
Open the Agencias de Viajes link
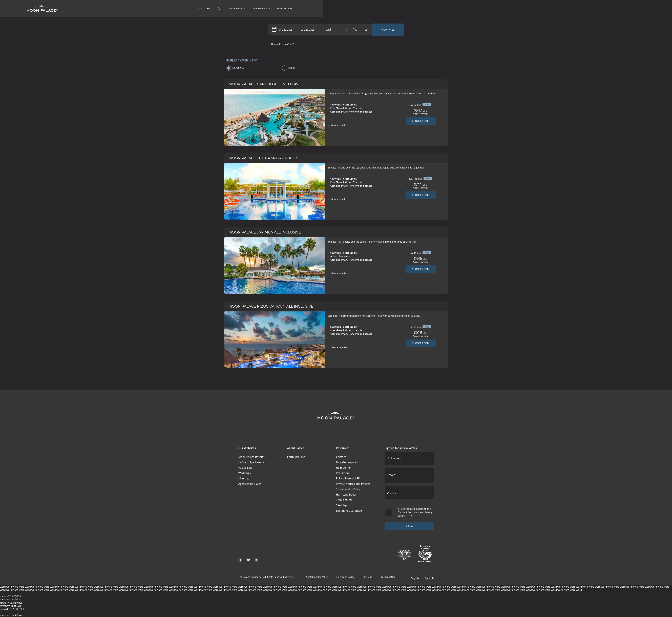click(x=250, y=484)
